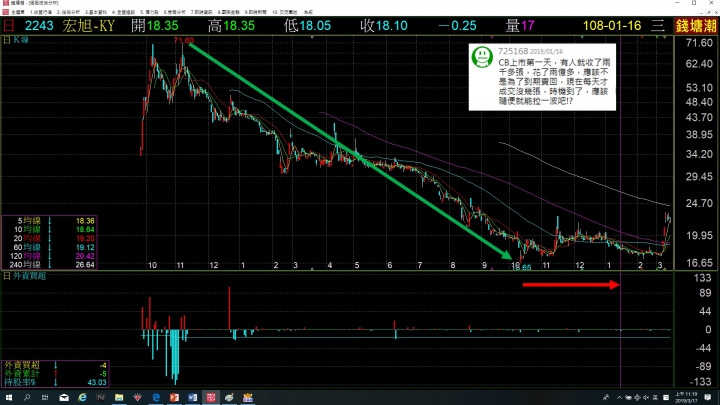Click the opening price 18.35
Viewport: 720px width, 405px height.
[162, 26]
